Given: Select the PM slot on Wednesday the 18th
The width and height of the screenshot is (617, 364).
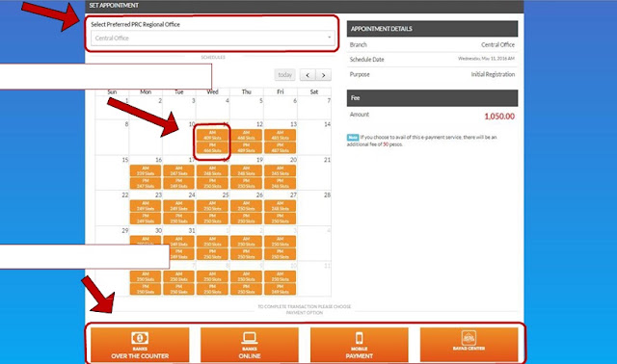Looking at the screenshot, I should [212, 183].
